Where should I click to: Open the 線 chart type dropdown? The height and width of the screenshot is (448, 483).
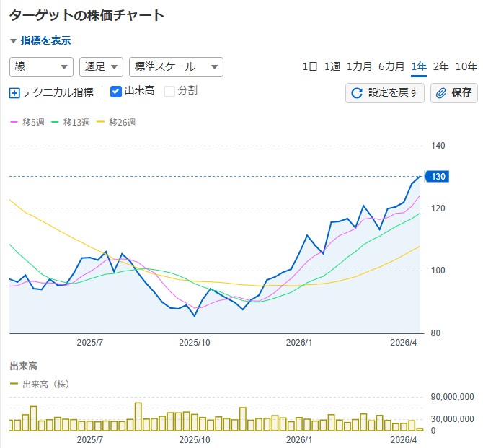[41, 66]
